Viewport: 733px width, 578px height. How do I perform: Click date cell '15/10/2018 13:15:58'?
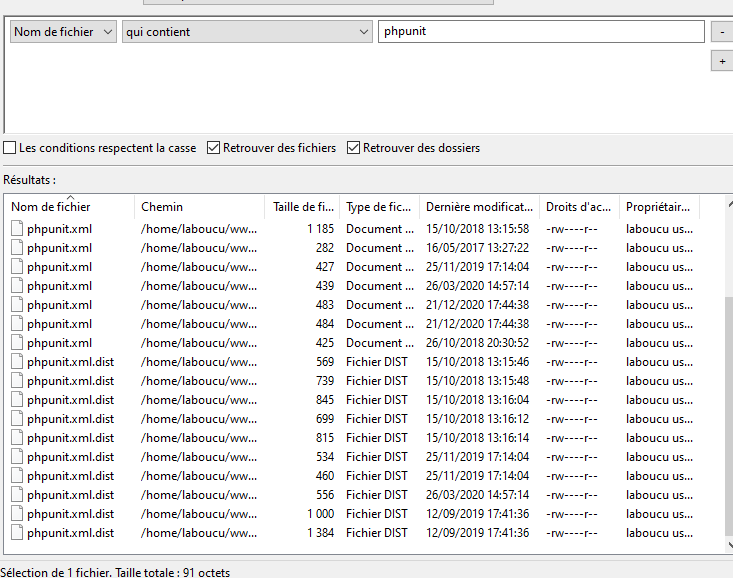click(477, 229)
